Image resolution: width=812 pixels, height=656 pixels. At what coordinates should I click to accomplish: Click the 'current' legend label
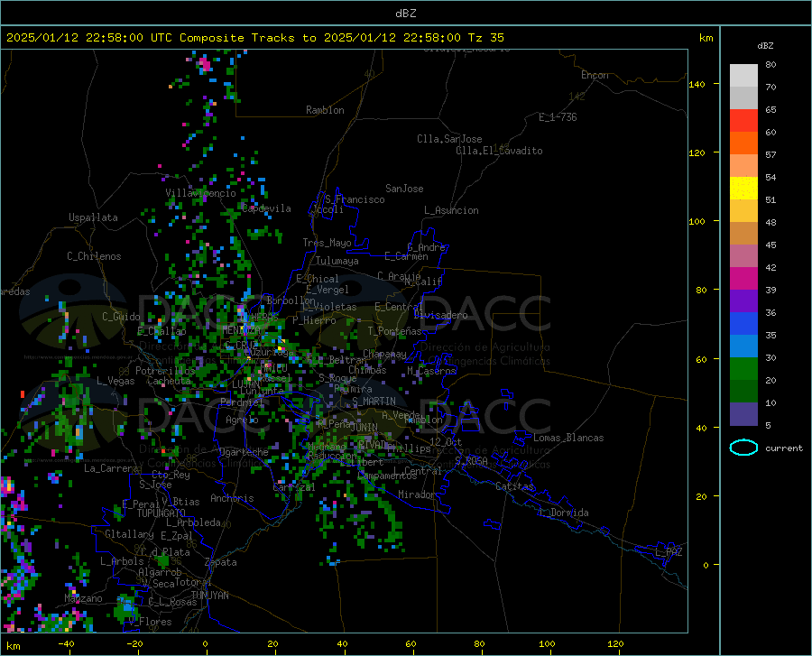point(783,448)
